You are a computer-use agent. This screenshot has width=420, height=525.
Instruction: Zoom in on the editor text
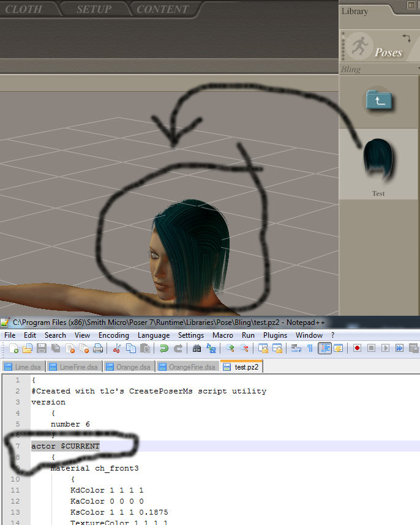[230, 349]
